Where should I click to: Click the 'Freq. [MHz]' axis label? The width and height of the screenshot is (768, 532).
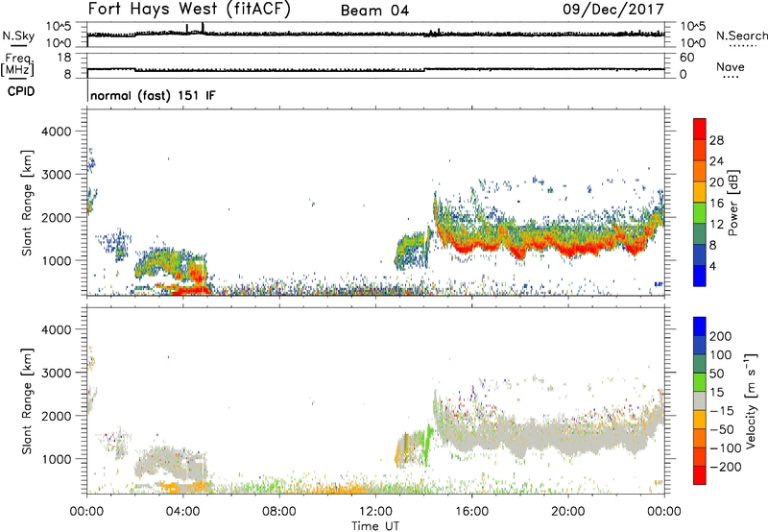tap(18, 64)
